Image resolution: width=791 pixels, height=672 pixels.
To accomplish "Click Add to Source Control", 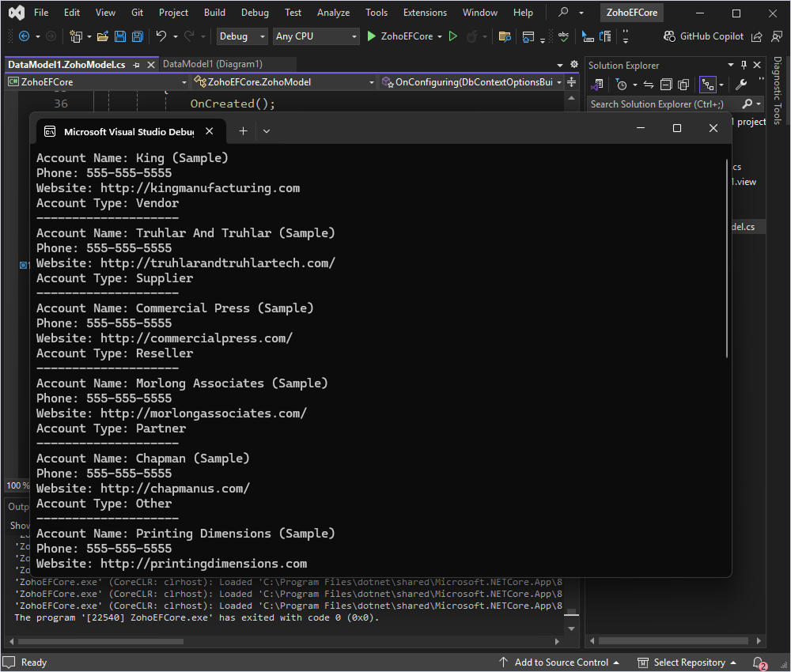I will pyautogui.click(x=562, y=663).
